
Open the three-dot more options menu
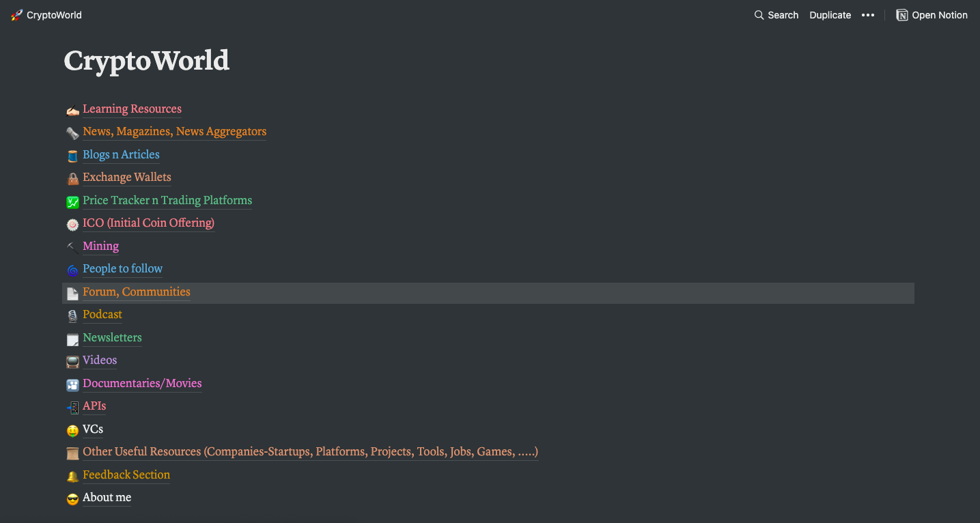[x=868, y=15]
